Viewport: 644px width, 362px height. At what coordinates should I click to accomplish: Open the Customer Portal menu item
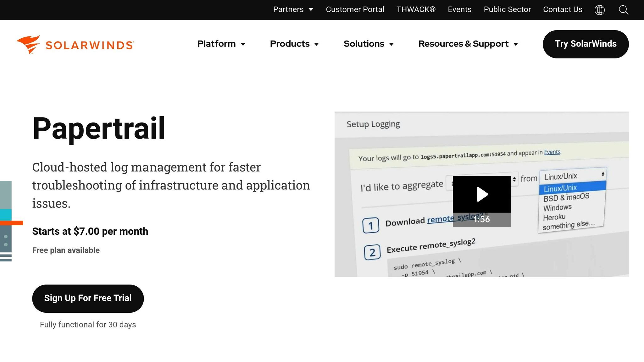(x=355, y=9)
